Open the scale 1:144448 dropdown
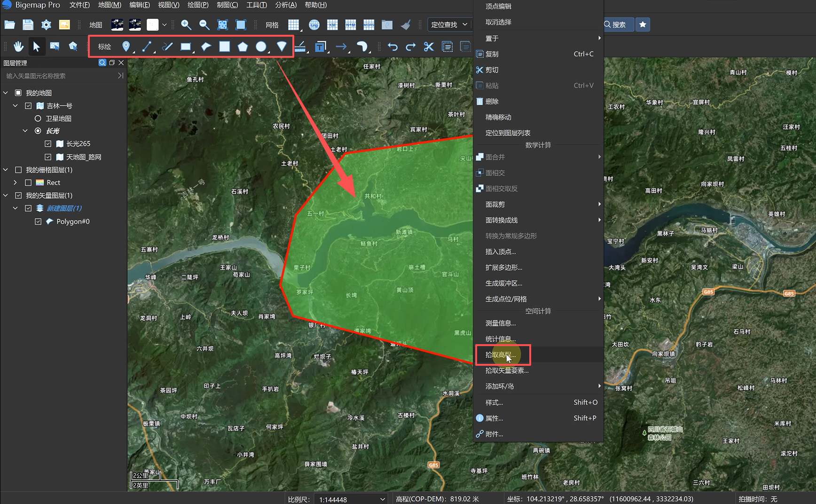Viewport: 816px width, 504px height. (x=352, y=499)
